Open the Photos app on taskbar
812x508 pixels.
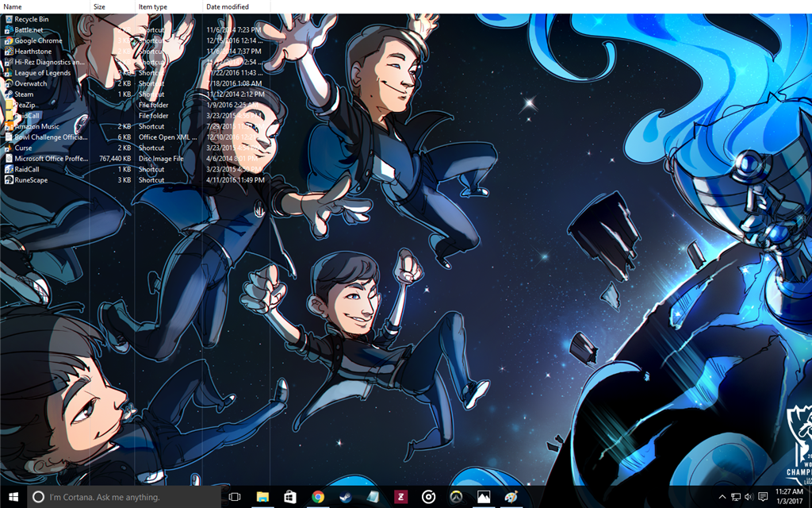(x=484, y=497)
